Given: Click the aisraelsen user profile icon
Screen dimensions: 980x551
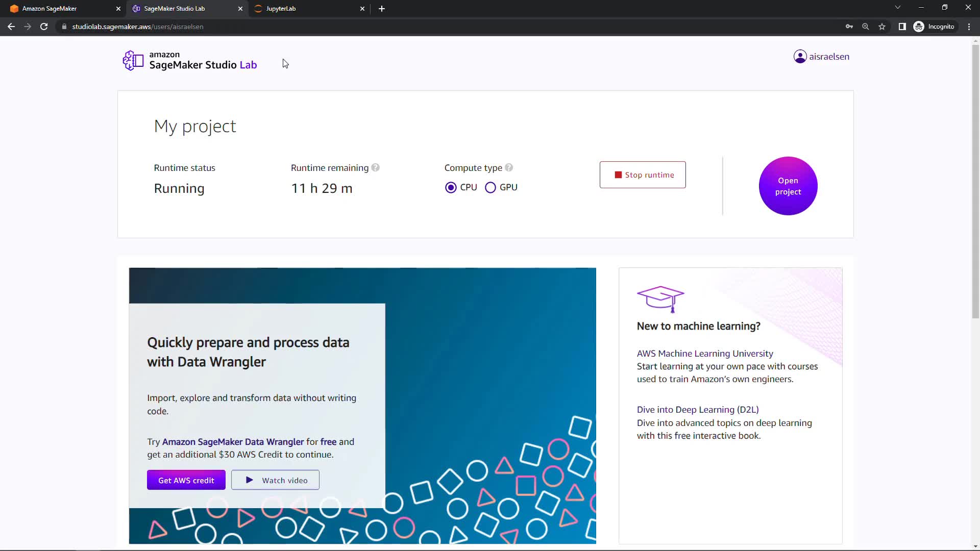Looking at the screenshot, I should (800, 57).
